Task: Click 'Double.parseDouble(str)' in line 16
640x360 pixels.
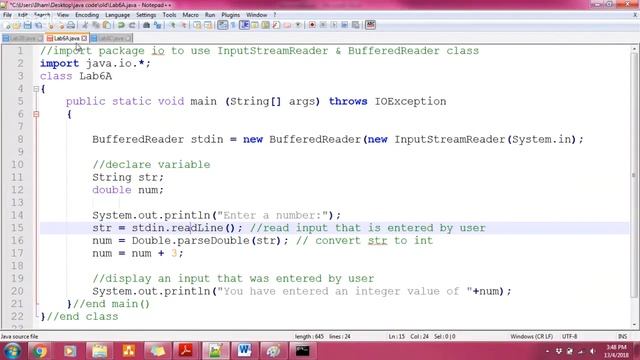Action: click(x=207, y=240)
